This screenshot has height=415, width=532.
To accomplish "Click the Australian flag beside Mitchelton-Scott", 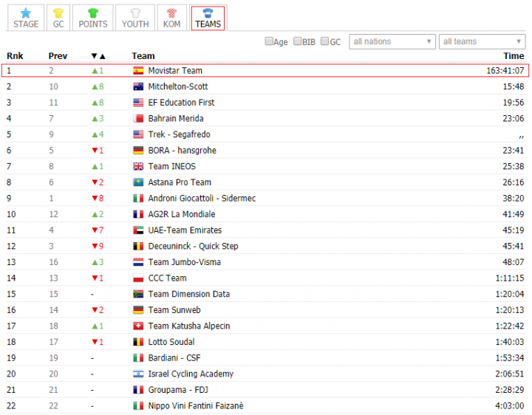I will click(138, 86).
